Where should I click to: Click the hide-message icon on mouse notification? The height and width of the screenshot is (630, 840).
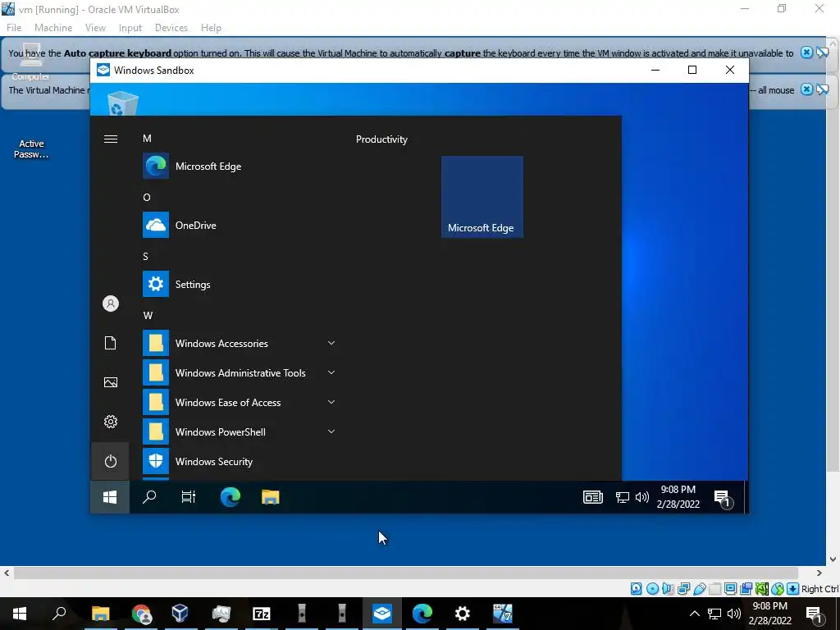point(823,89)
